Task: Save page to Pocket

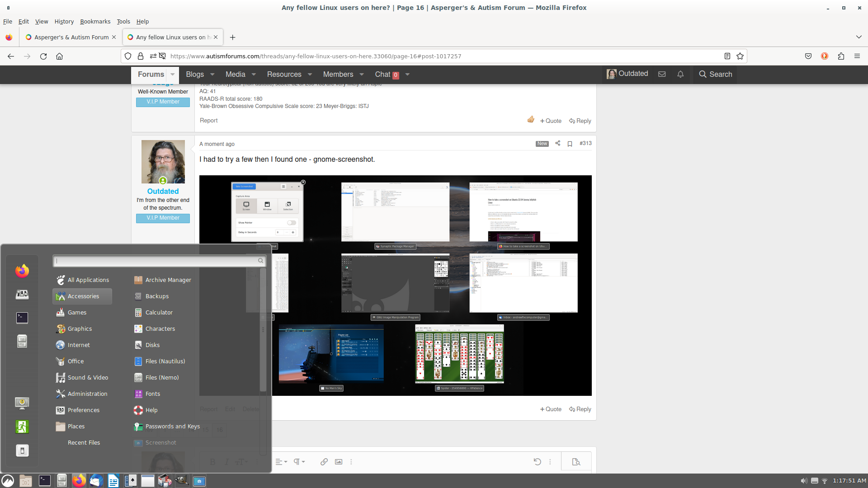Action: click(x=808, y=56)
